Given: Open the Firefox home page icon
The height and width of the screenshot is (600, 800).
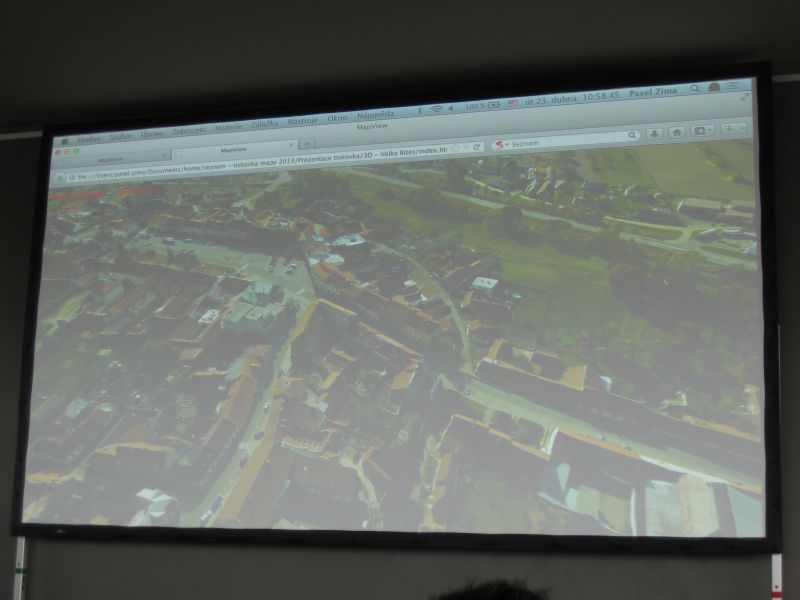Looking at the screenshot, I should (677, 133).
